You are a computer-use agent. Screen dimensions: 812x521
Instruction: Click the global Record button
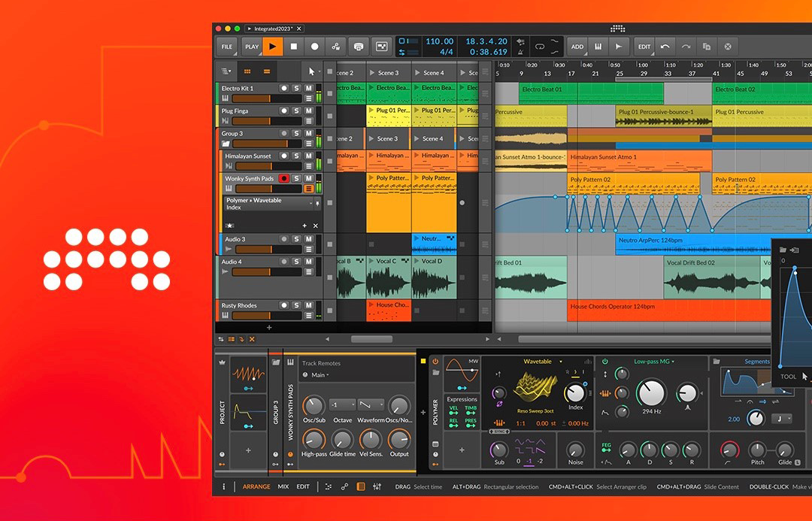coord(314,47)
